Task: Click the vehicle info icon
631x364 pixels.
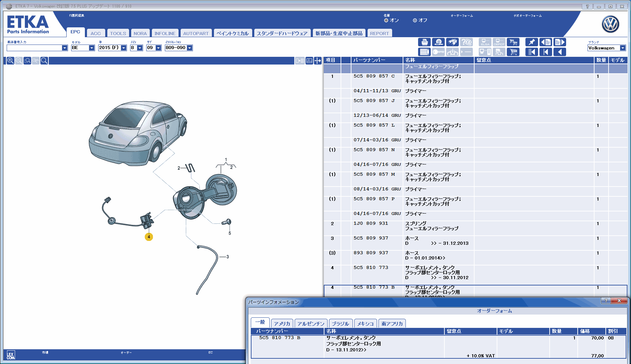Action: [452, 52]
